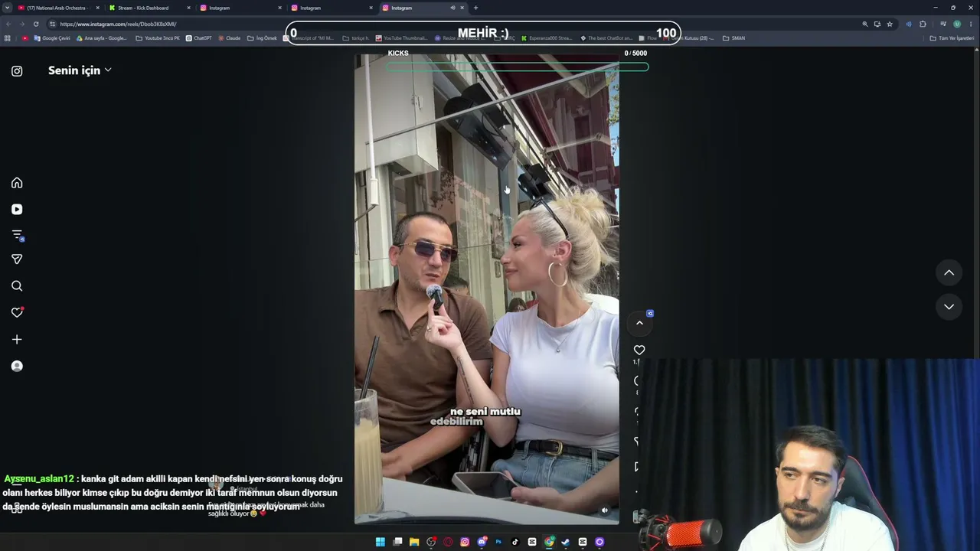Viewport: 980px width, 551px height.
Task: Switch to Chrome on the taskbar
Action: click(x=549, y=542)
